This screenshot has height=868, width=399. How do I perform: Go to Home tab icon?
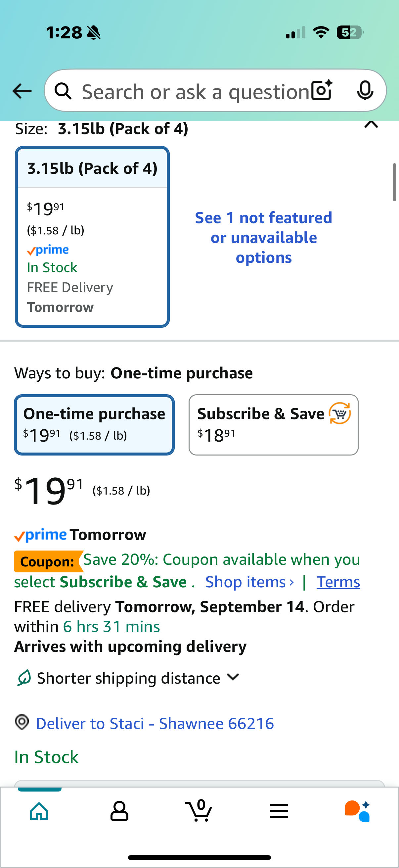[39, 811]
